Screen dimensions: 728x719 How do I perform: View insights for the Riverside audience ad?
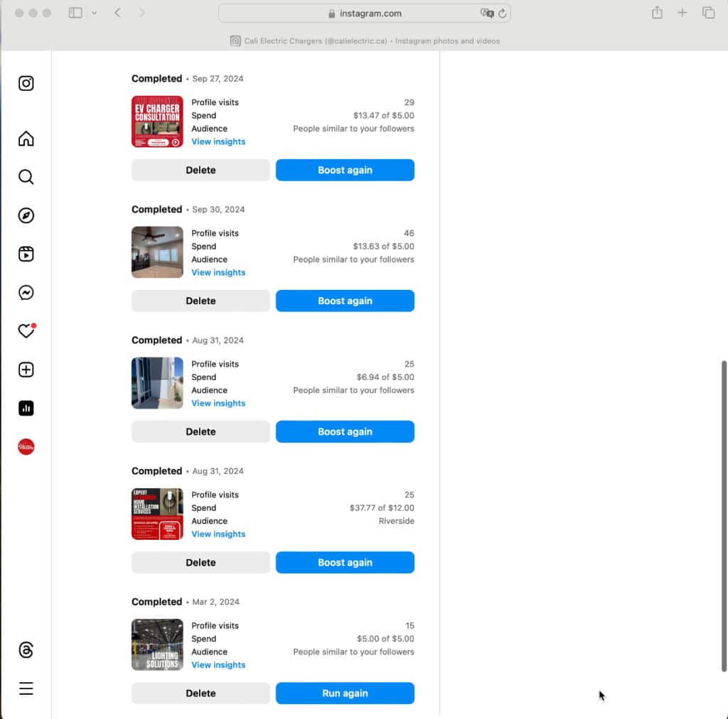218,534
